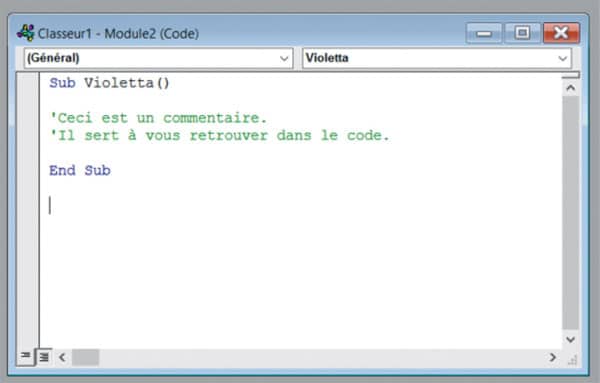Click the comment 'Ceci est un commentaire.

158,117
